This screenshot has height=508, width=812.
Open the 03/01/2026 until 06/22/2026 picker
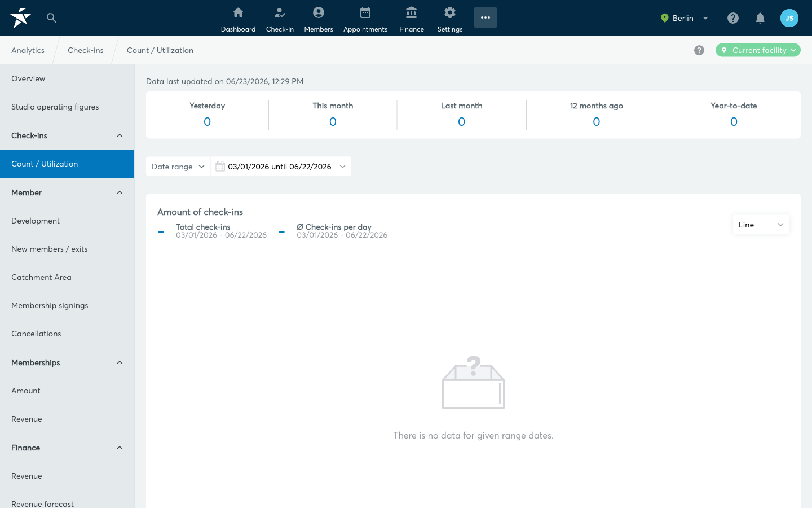[281, 167]
